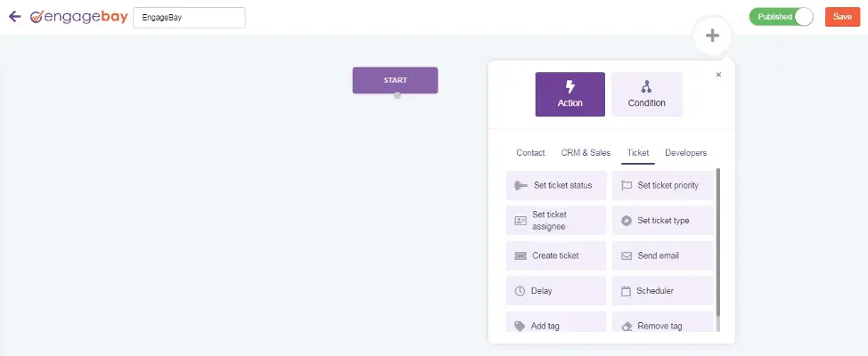The height and width of the screenshot is (356, 868).
Task: Select the Condition branch tile
Action: 647,94
